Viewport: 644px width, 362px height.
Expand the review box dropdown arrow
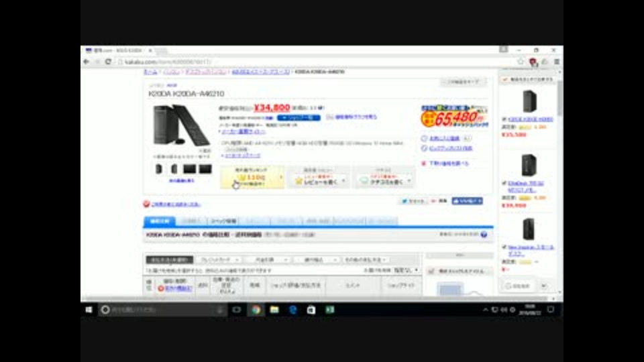[x=343, y=181]
